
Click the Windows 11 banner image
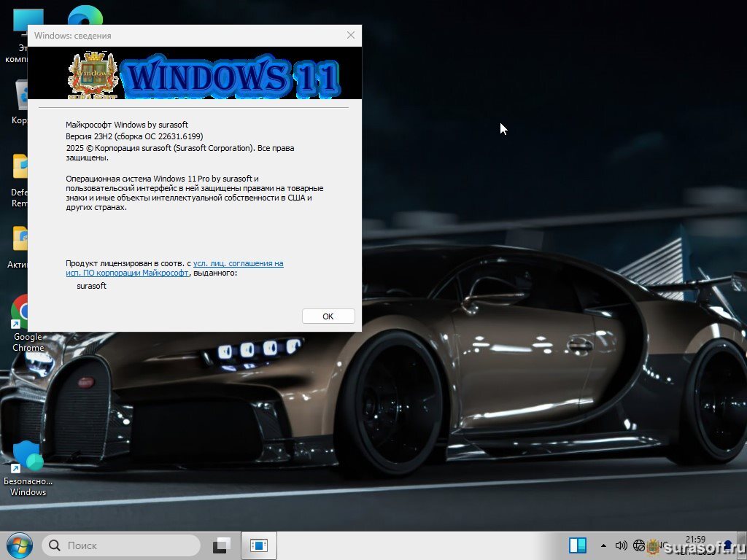195,73
